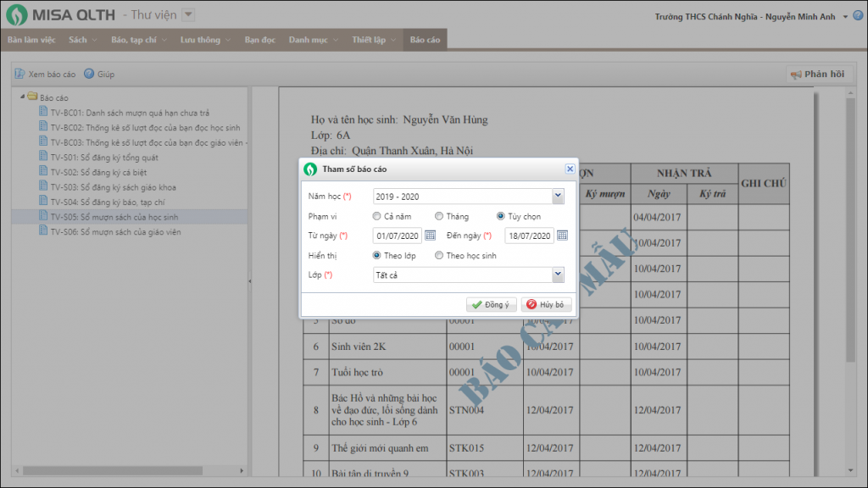Viewport: 868px width, 488px height.
Task: Click the Hủy bỏ button
Action: (546, 305)
